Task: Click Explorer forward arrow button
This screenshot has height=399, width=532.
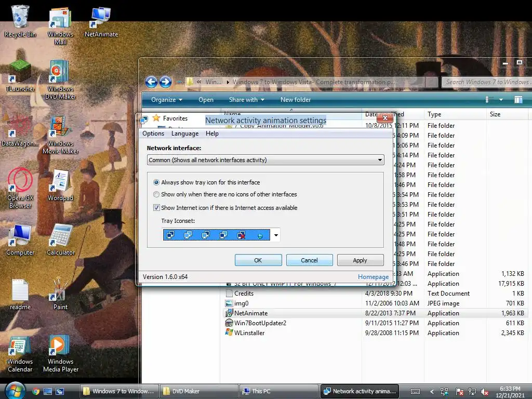Action: click(165, 82)
